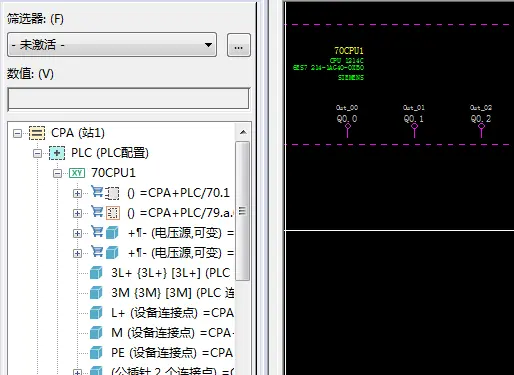The width and height of the screenshot is (514, 375).
Task: Click the cube icon of second 电压源 row
Action: coord(112,253)
